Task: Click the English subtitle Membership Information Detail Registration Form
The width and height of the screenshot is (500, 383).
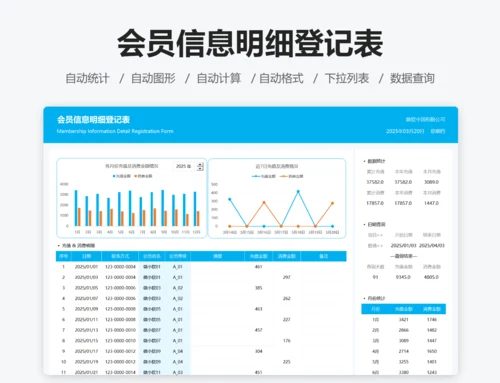Action: point(115,131)
